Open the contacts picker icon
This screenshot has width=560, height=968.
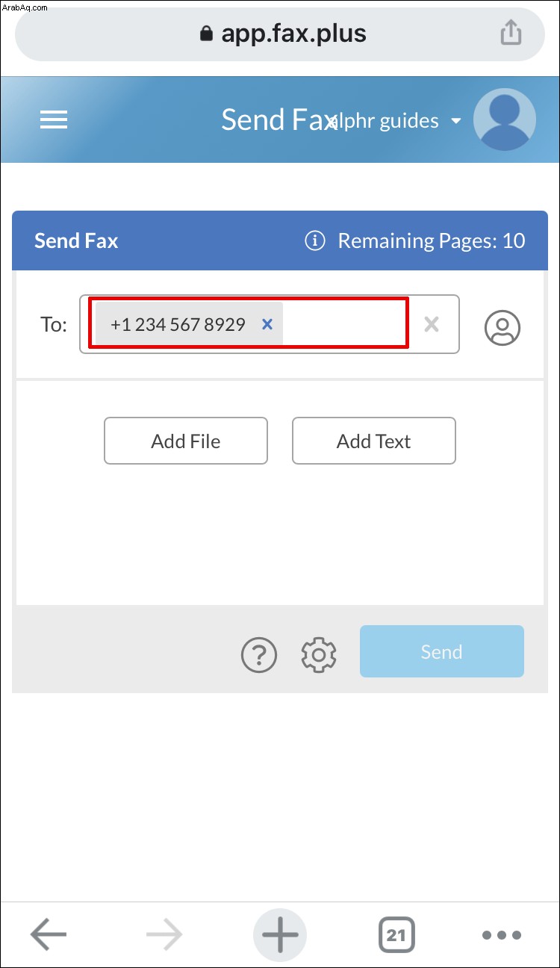point(503,327)
